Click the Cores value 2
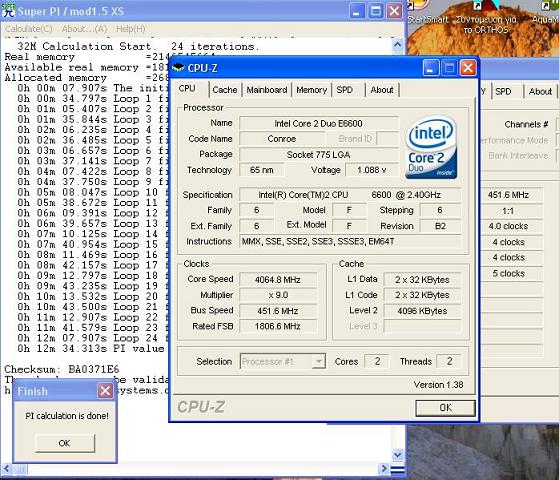559x480 pixels. tap(377, 361)
